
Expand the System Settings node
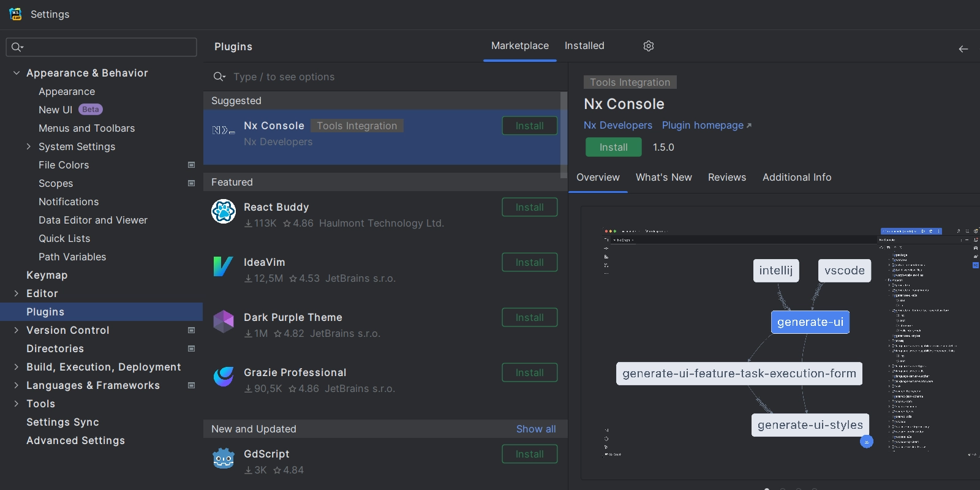(29, 146)
